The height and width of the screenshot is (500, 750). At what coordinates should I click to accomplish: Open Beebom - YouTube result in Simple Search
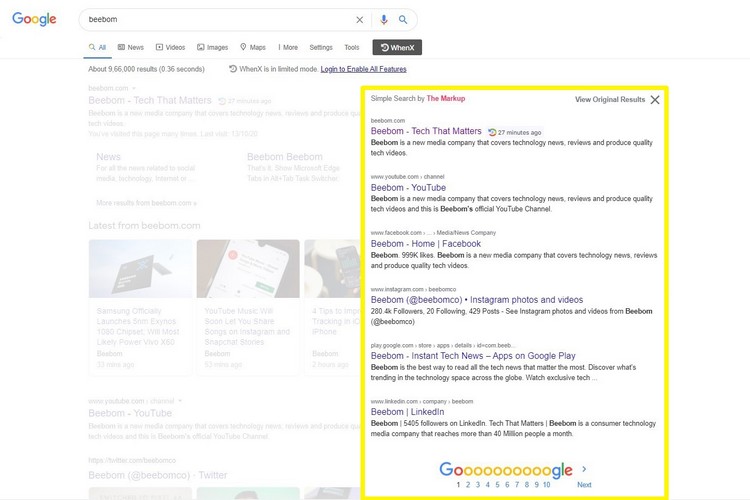pyautogui.click(x=408, y=188)
